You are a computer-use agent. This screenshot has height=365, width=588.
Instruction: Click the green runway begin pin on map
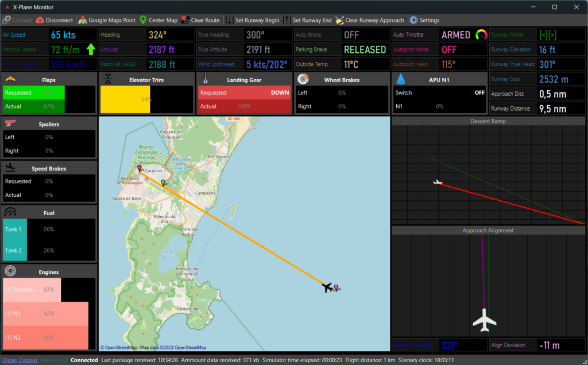(x=163, y=183)
